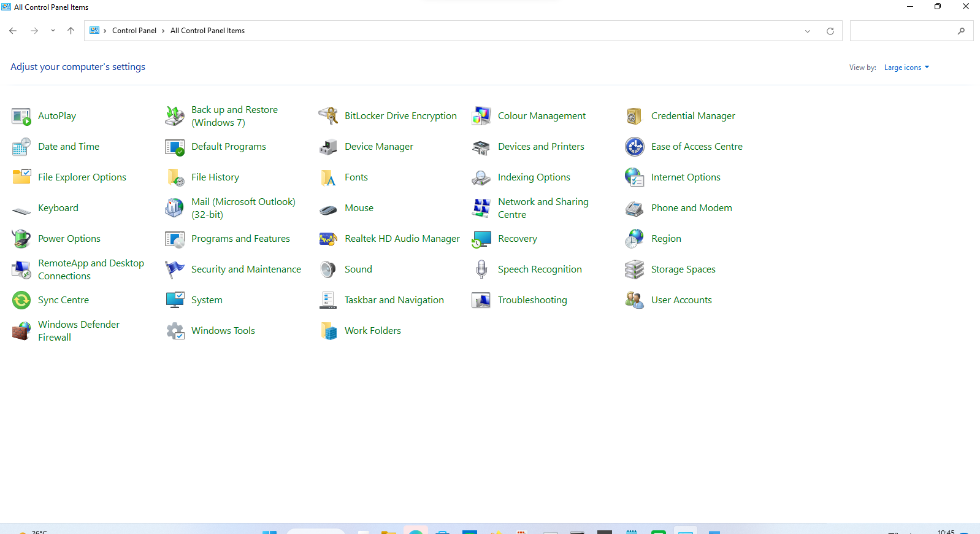Click the Sound speaker icon

point(328,269)
